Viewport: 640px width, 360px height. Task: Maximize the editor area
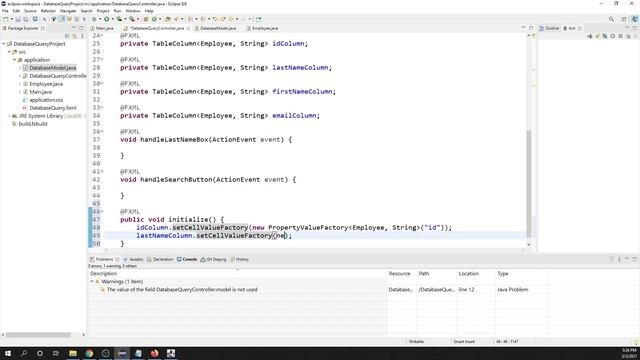(x=531, y=28)
